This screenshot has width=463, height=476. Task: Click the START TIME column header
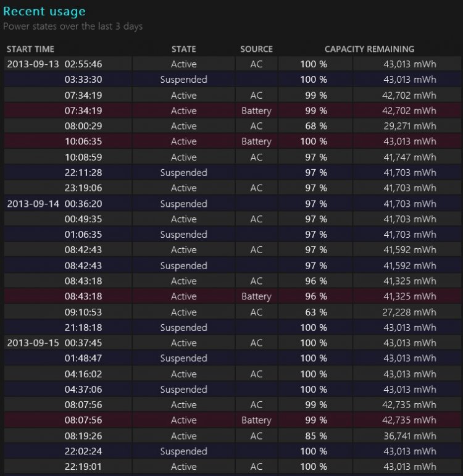click(30, 49)
